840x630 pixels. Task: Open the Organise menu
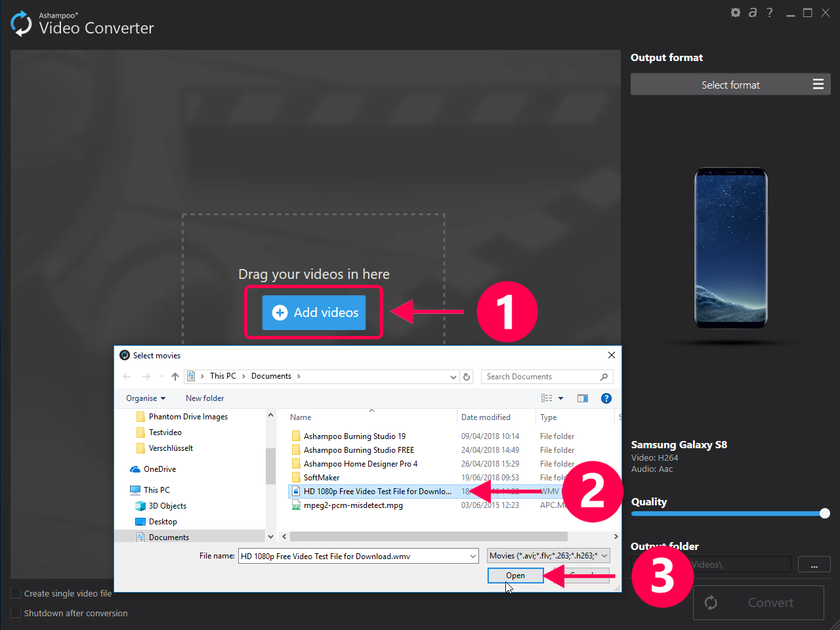tap(146, 398)
